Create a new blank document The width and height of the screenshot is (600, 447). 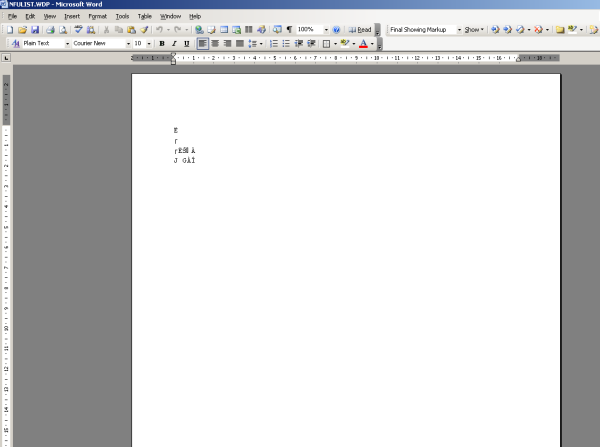[10, 29]
